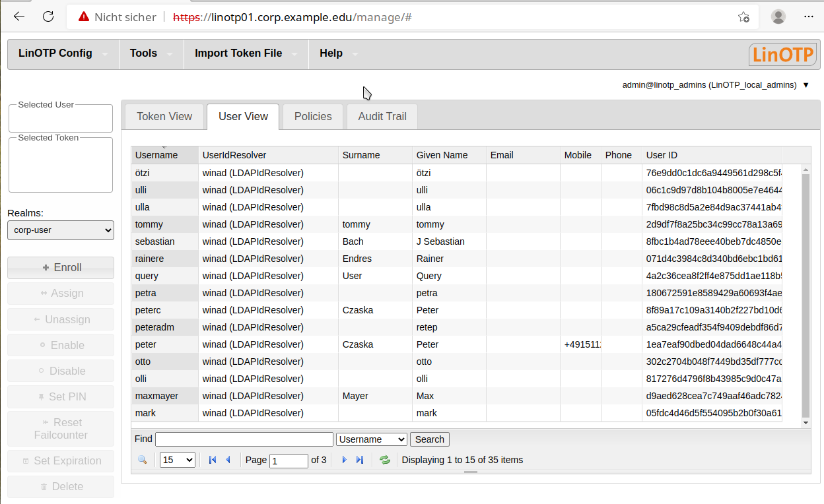The width and height of the screenshot is (824, 504).
Task: Switch to the Token View tab
Action: (x=164, y=116)
